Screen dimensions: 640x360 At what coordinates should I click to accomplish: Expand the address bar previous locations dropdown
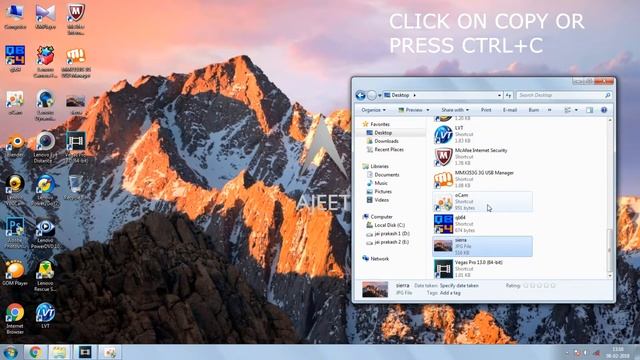point(500,95)
